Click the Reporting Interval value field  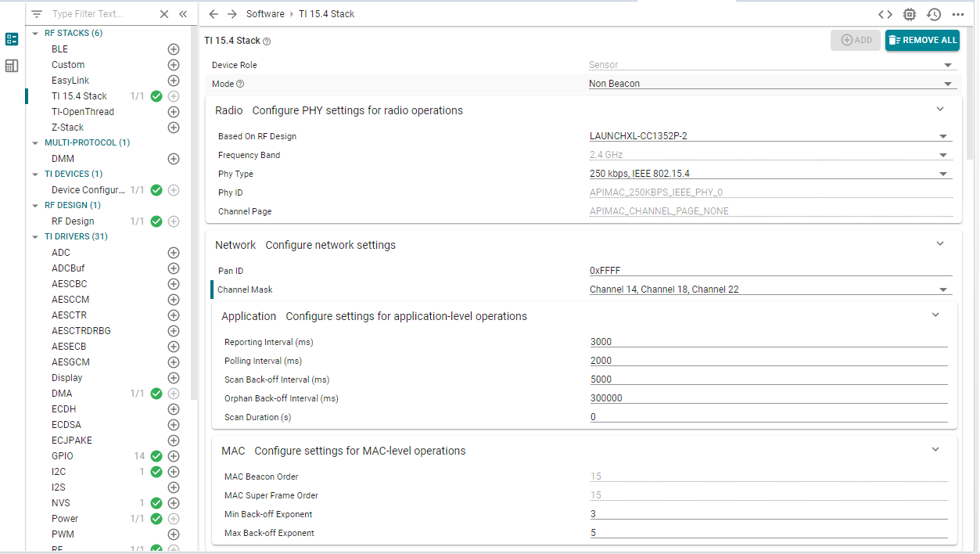[768, 342]
